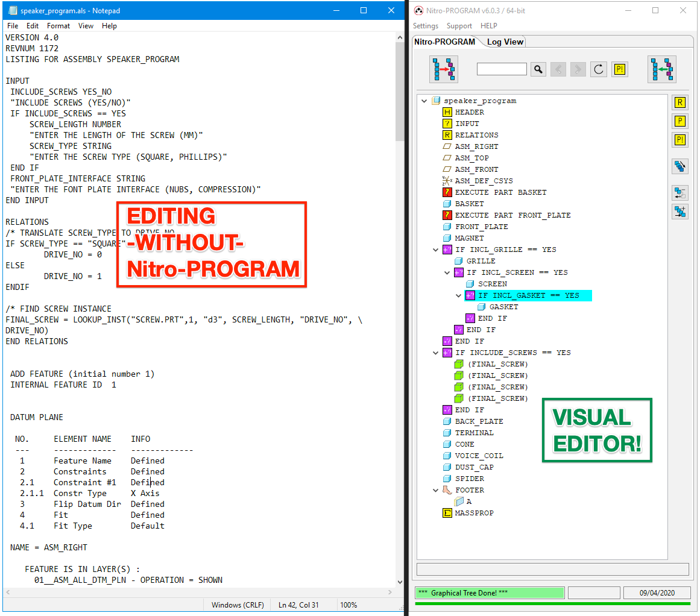Click the HELP link in Nitro-PROGRAM

point(489,25)
